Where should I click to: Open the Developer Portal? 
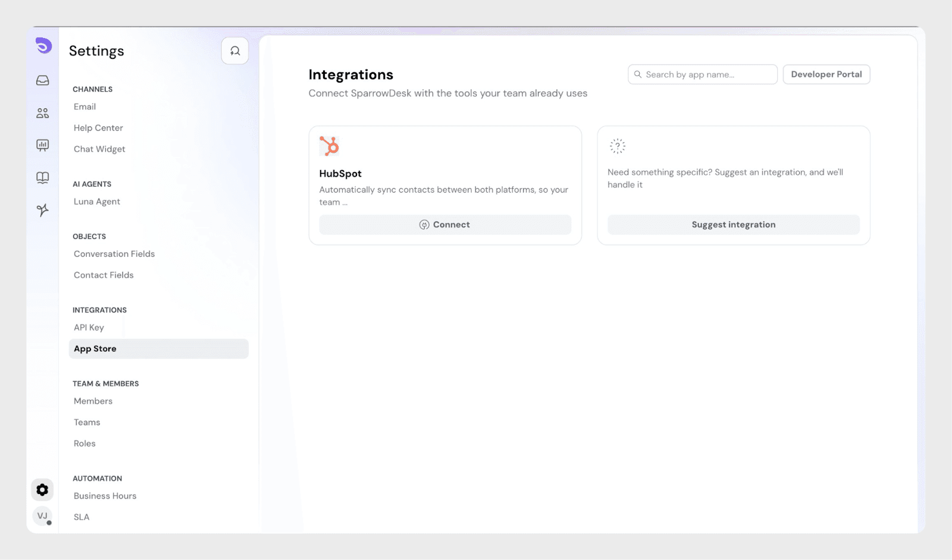coord(826,74)
